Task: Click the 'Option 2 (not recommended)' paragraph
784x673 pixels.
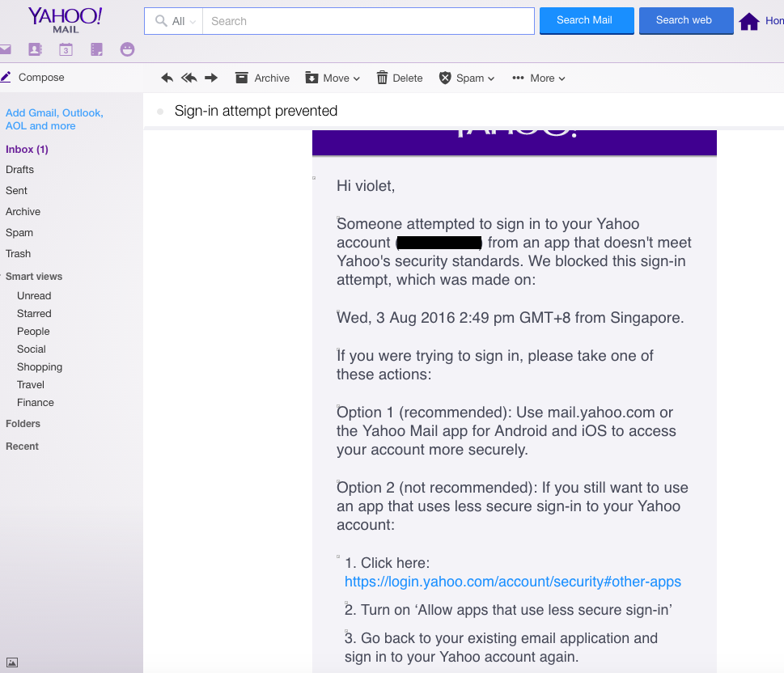Action: tap(512, 506)
